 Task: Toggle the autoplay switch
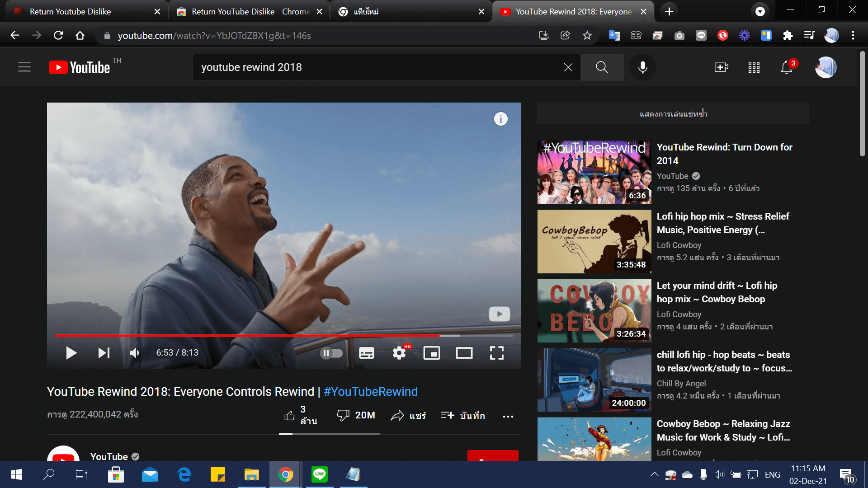(x=331, y=353)
